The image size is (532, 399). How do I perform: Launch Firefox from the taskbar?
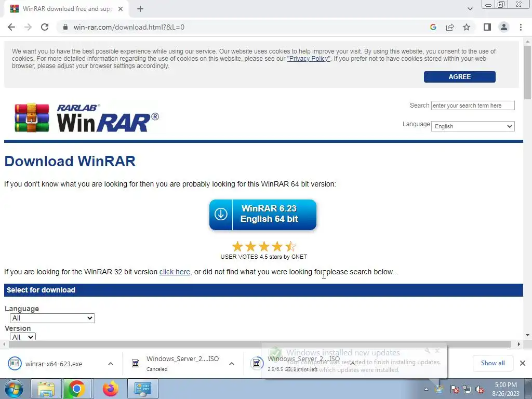tap(111, 389)
